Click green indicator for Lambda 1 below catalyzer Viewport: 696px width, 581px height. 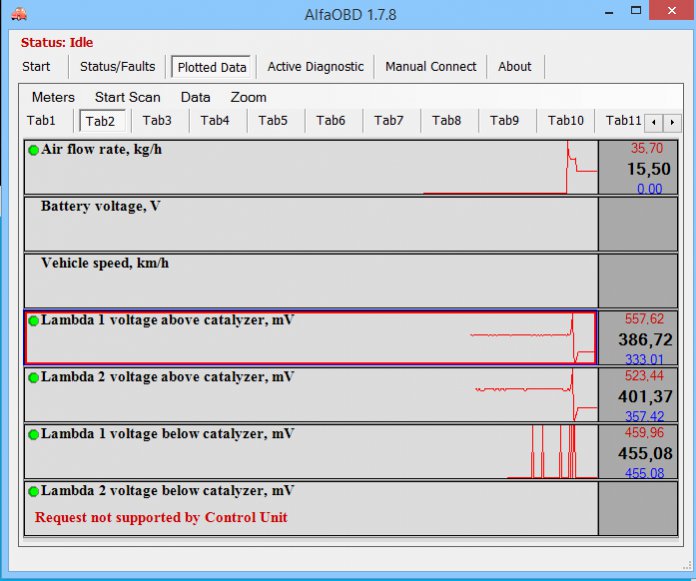pos(33,435)
